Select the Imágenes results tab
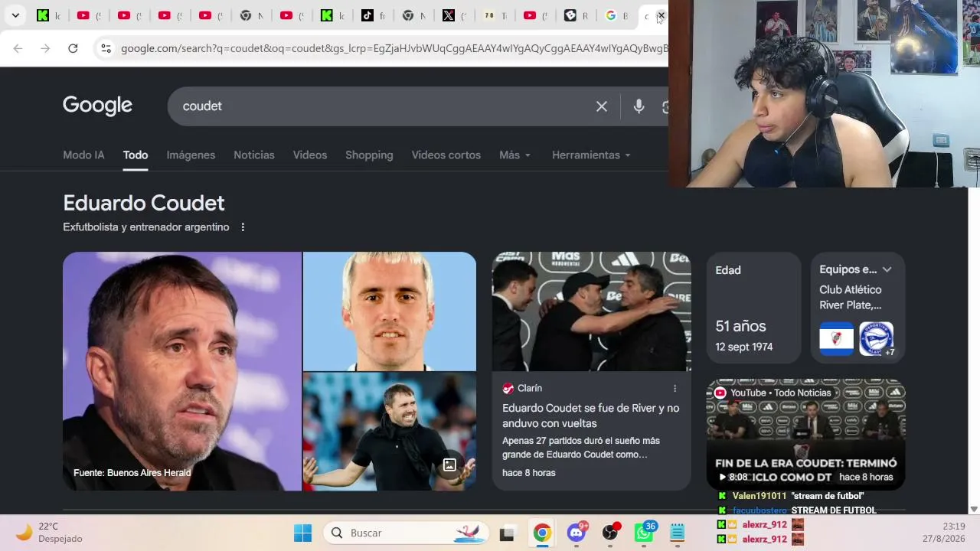 pyautogui.click(x=191, y=155)
